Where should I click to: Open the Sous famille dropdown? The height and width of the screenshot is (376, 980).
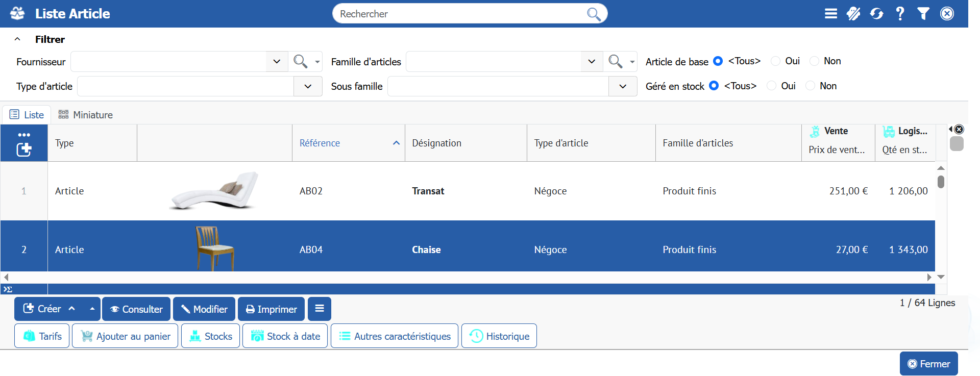click(x=622, y=87)
